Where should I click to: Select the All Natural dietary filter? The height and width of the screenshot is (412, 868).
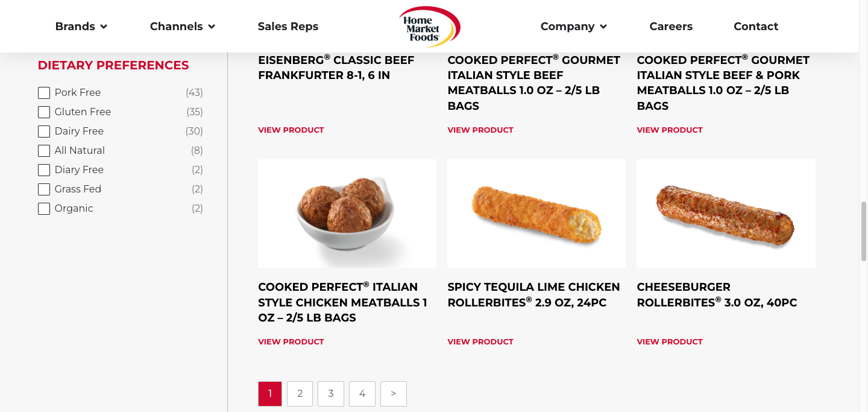pyautogui.click(x=44, y=151)
